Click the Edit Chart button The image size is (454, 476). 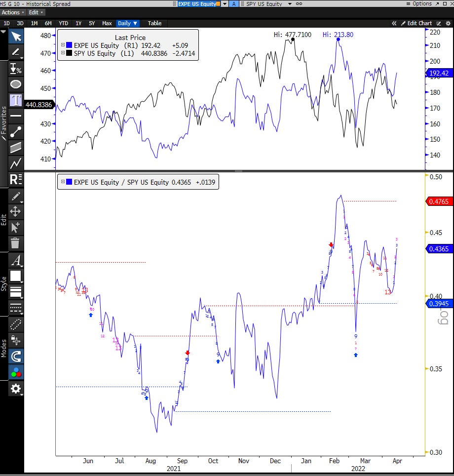(x=416, y=23)
